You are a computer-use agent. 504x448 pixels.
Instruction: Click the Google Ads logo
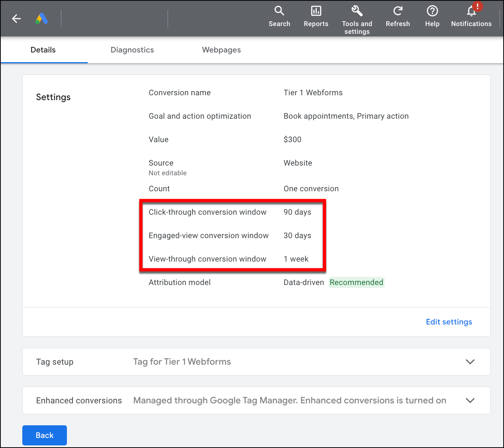(x=42, y=19)
